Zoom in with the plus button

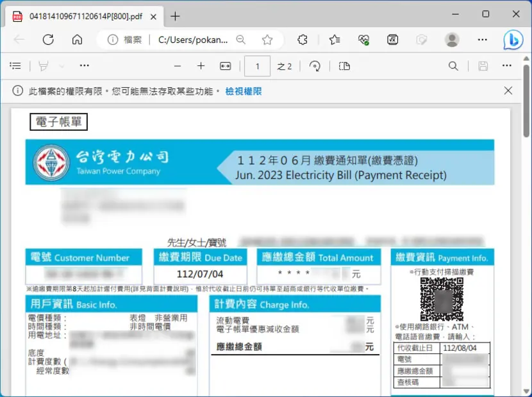click(201, 66)
